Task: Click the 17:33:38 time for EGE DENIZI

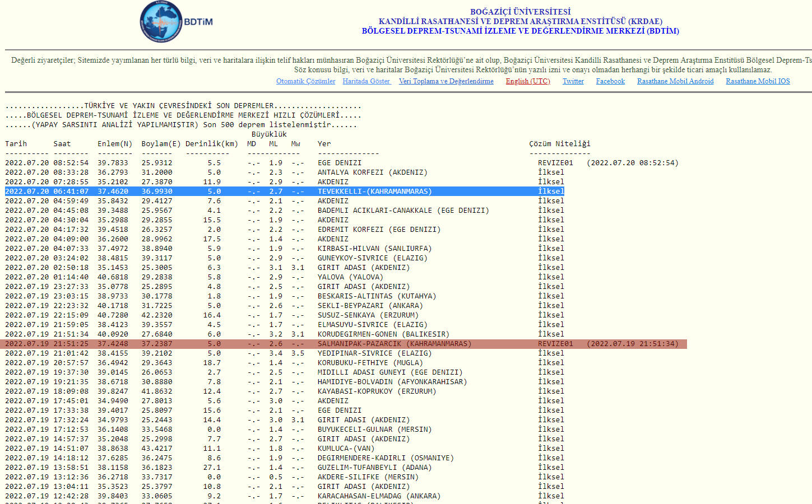Action: tap(71, 410)
